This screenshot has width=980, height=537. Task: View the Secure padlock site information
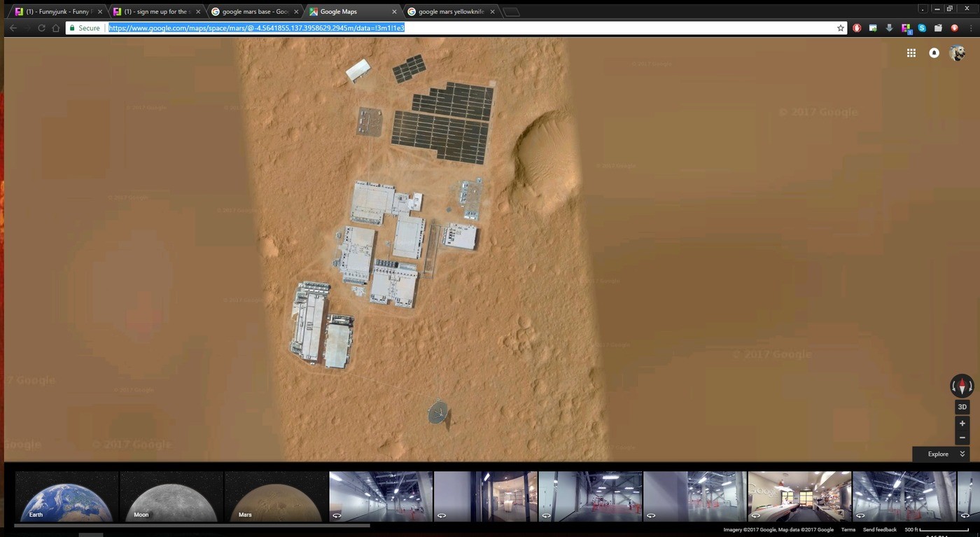(85, 28)
